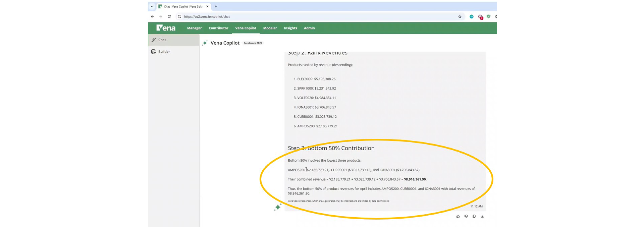Expand the tab search dropdown arrow

(x=152, y=6)
